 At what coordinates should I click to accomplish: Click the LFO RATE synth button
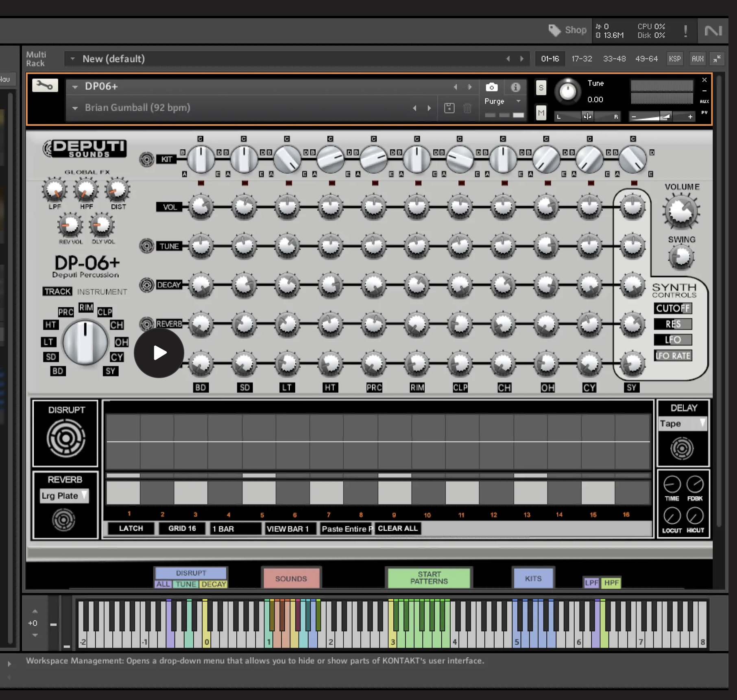click(x=673, y=356)
